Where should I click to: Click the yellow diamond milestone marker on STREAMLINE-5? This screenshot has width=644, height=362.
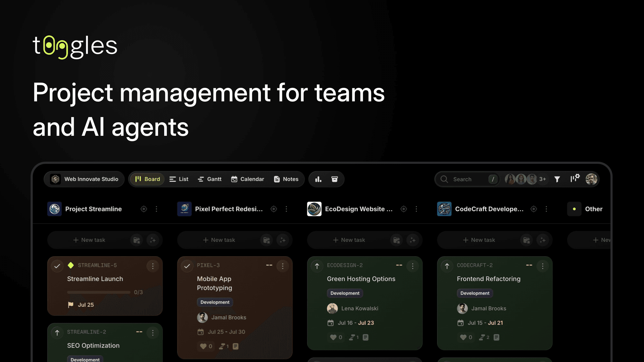(x=71, y=265)
